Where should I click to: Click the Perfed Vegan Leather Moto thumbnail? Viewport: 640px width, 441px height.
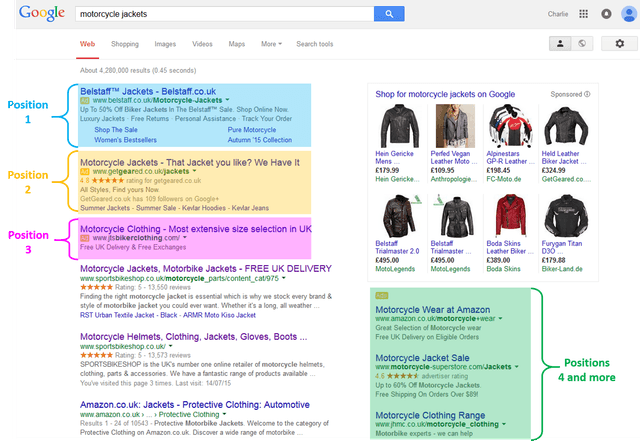click(455, 126)
